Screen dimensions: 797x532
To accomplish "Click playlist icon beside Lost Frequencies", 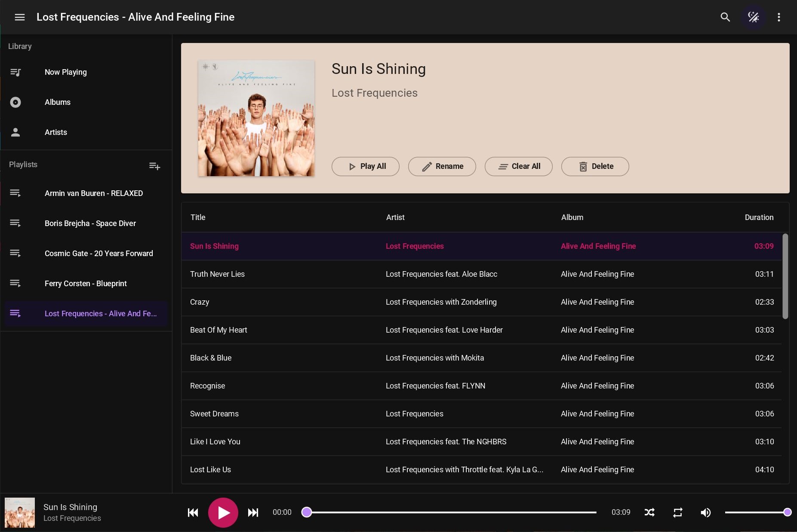I will pos(15,314).
